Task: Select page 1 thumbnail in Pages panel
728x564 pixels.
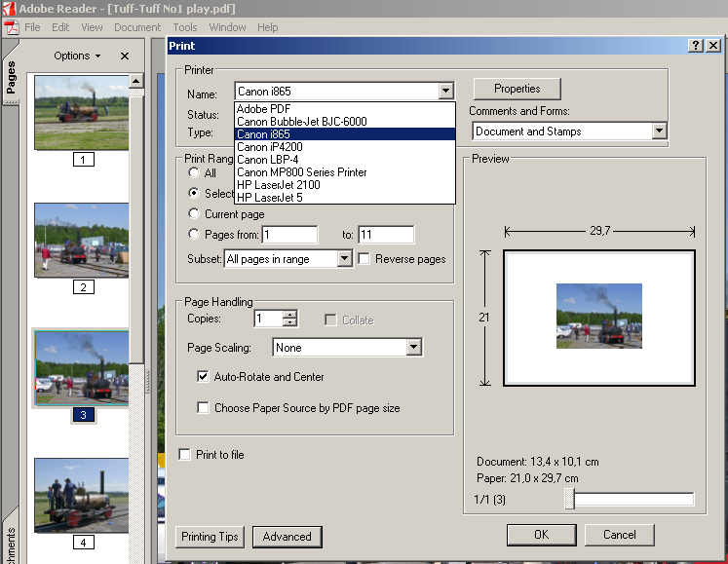Action: click(82, 112)
